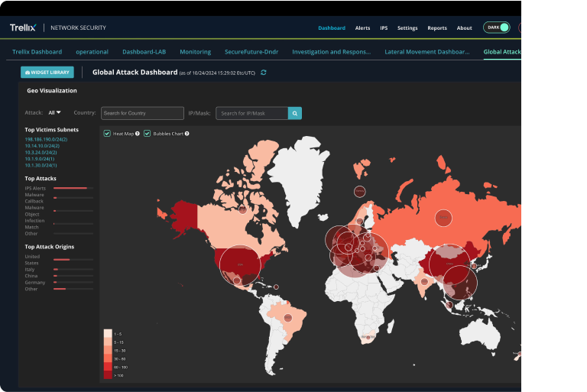Open the About menu
Screen dimensions: 587x392
pos(464,28)
